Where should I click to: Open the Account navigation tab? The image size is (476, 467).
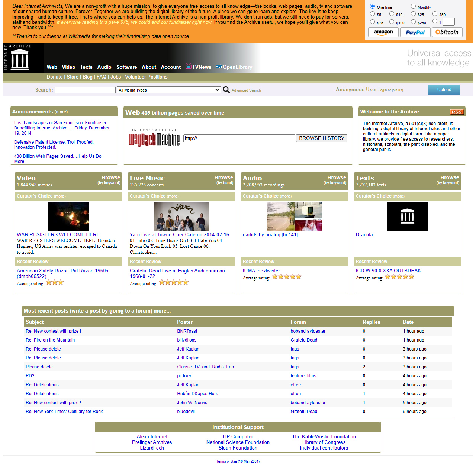(171, 67)
